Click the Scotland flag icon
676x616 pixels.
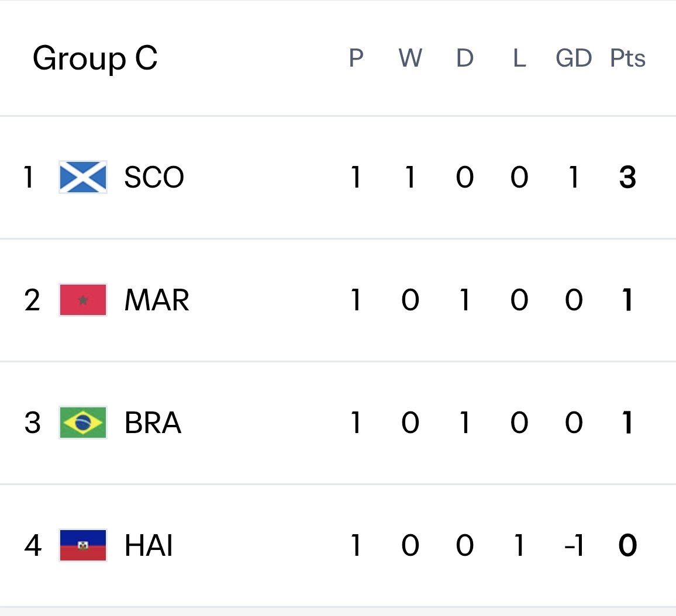(83, 177)
